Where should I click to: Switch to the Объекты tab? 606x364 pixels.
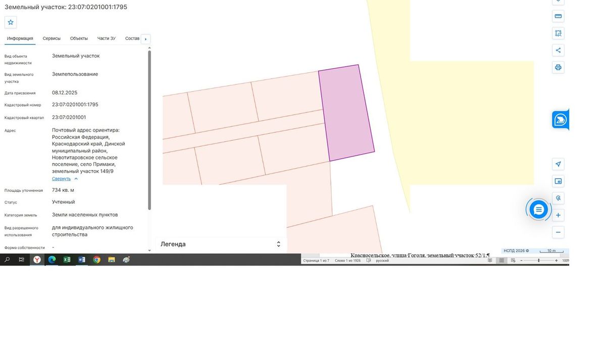point(79,38)
